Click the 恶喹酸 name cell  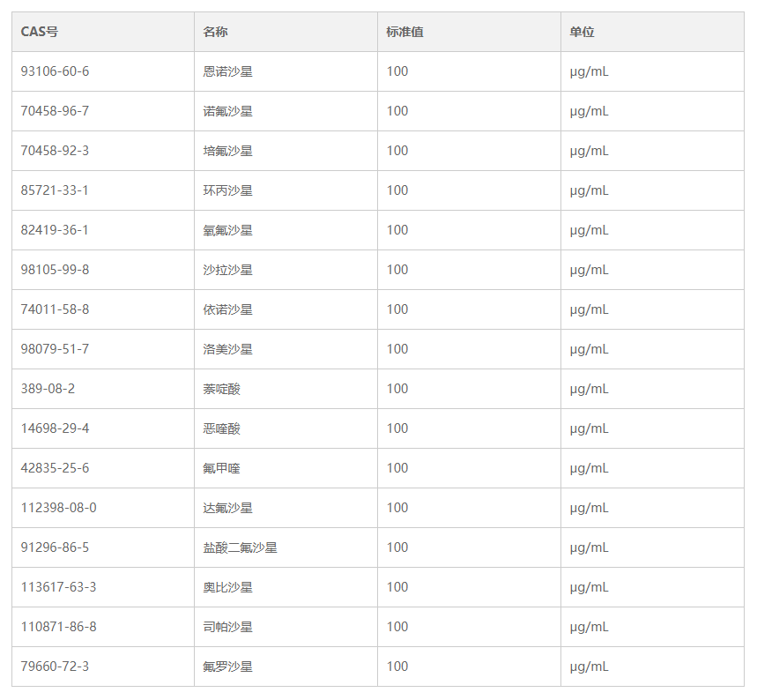[x=221, y=428]
